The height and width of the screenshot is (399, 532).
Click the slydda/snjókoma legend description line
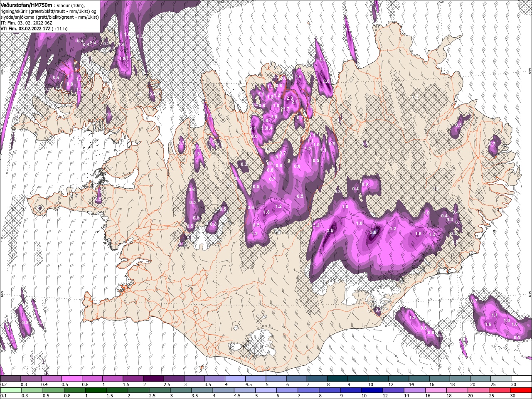[49, 17]
